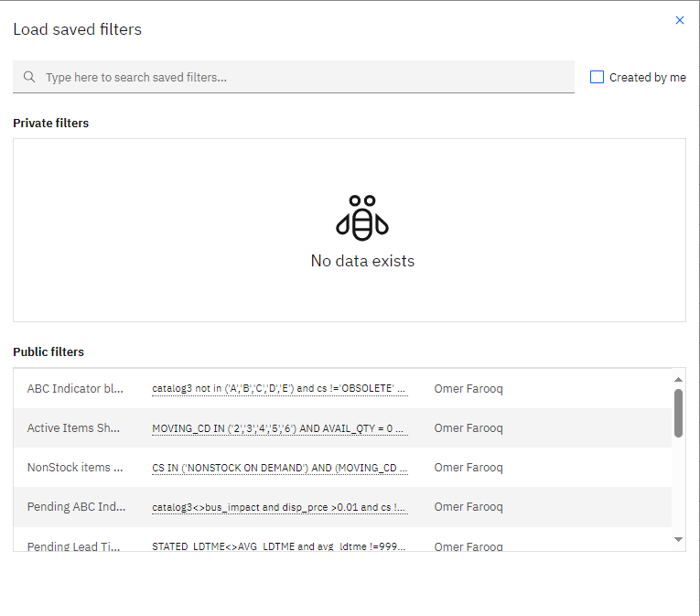This screenshot has height=616, width=700.
Task: Open the MOVING_CD IN expression link
Action: pyautogui.click(x=279, y=428)
